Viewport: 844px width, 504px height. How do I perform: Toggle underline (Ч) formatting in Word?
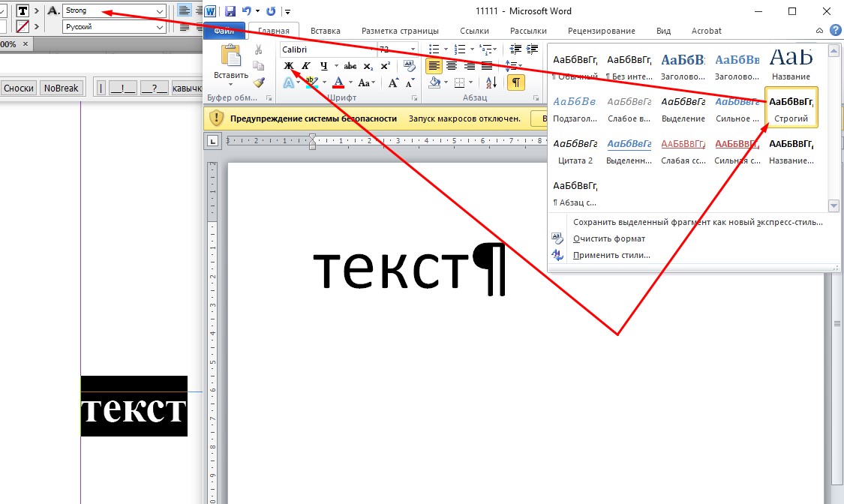point(323,65)
